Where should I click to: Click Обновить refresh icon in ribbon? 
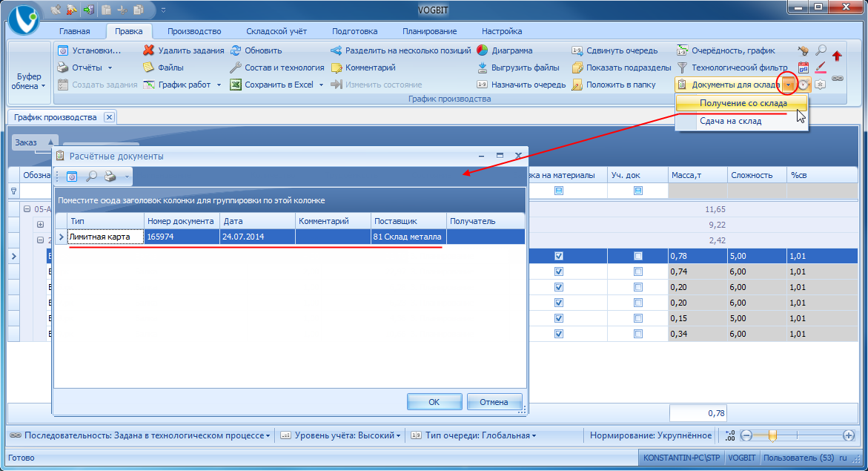236,50
